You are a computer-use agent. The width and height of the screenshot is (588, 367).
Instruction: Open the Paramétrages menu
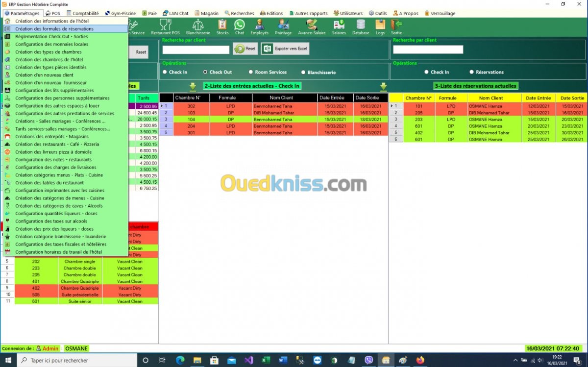23,13
